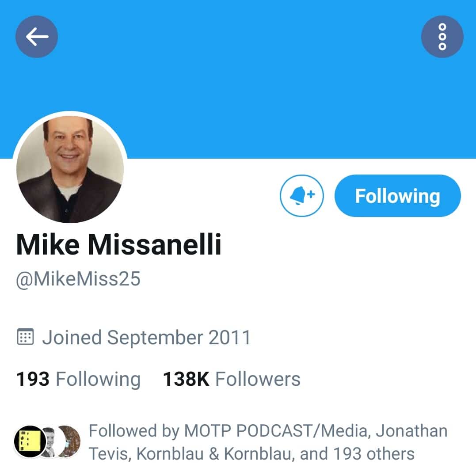The height and width of the screenshot is (468, 476).
Task: Tap the '138K' follower count number
Action: coord(186,379)
